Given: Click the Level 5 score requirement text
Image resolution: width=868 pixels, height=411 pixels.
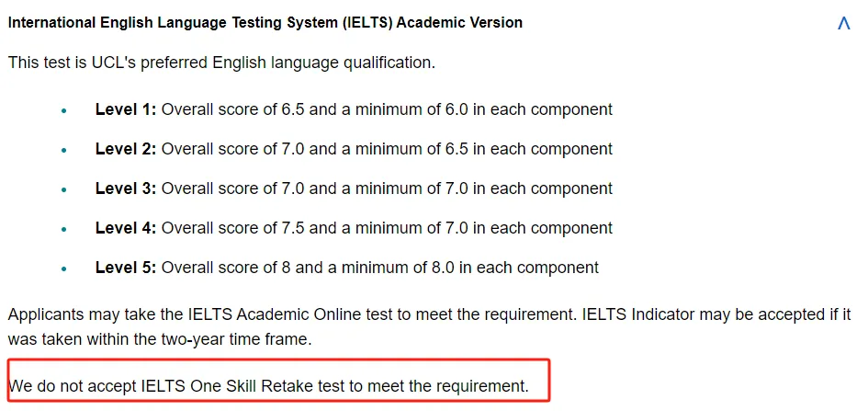Looking at the screenshot, I should click(380, 268).
